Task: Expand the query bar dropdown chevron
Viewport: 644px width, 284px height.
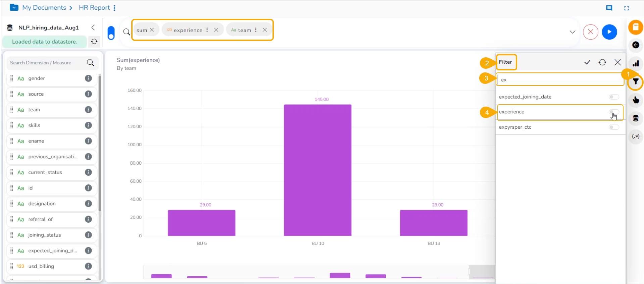Action: tap(573, 32)
